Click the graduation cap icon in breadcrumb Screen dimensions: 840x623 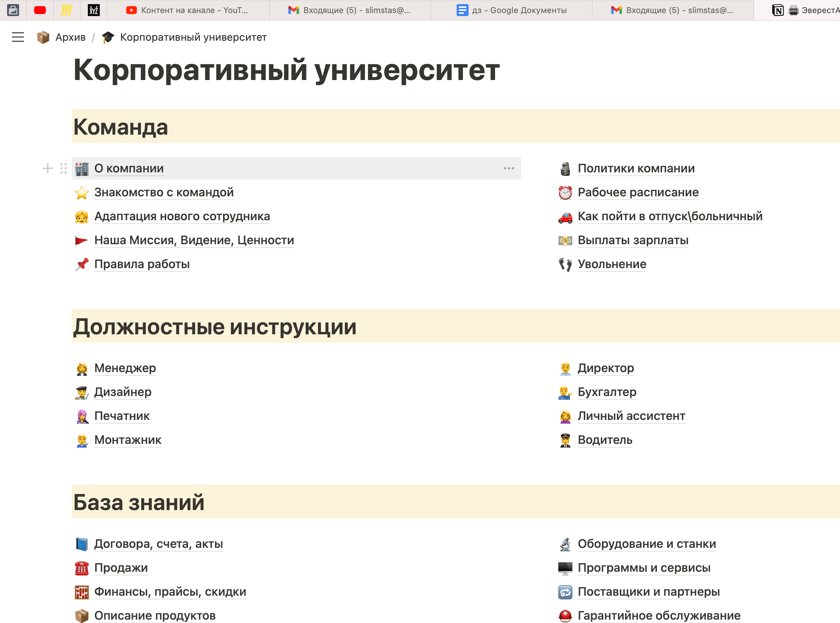(108, 37)
